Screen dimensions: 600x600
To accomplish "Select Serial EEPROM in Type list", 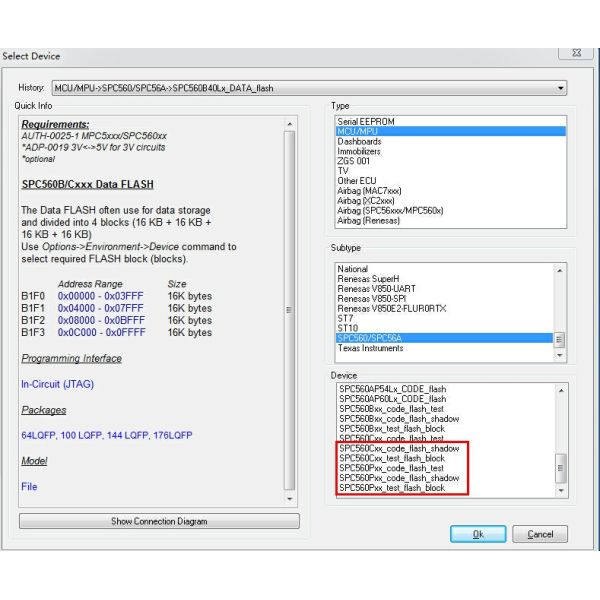I will click(x=366, y=122).
